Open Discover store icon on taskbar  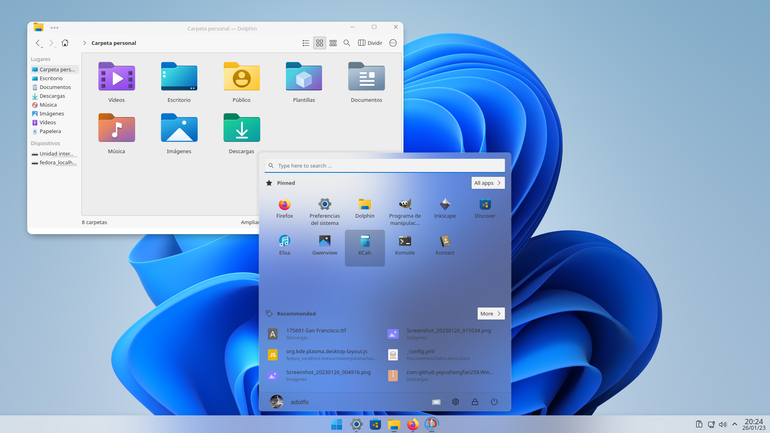pyautogui.click(x=375, y=425)
